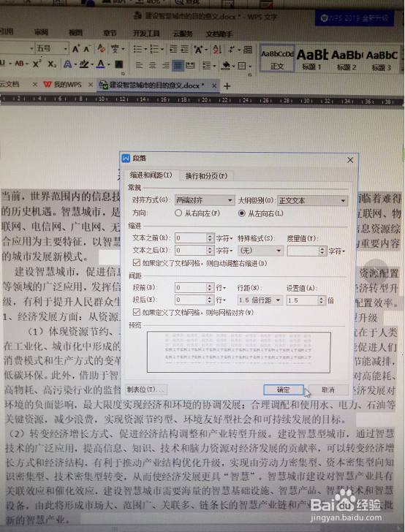405x532 pixels.
Task: Open line spacing toolbar menu
Action: coord(206,65)
